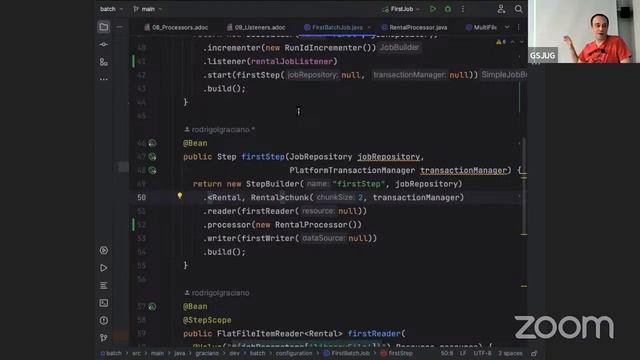The height and width of the screenshot is (360, 640).
Task: Debug the FirstJob configuration
Action: point(448,9)
